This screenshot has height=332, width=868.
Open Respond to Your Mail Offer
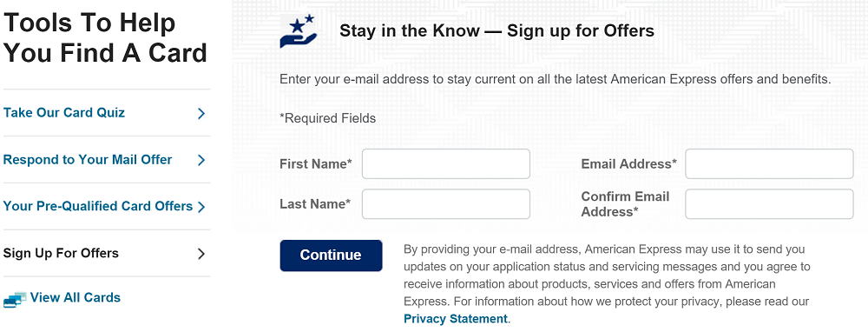click(x=88, y=160)
